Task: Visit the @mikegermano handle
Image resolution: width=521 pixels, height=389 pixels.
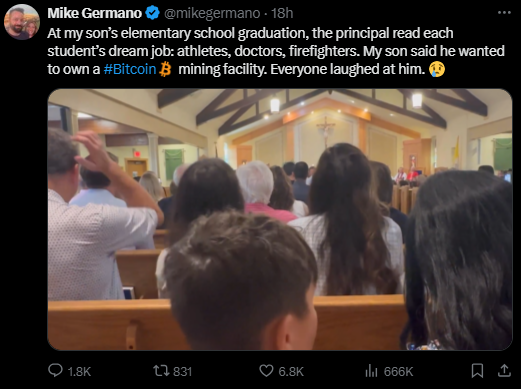Action: (x=212, y=13)
